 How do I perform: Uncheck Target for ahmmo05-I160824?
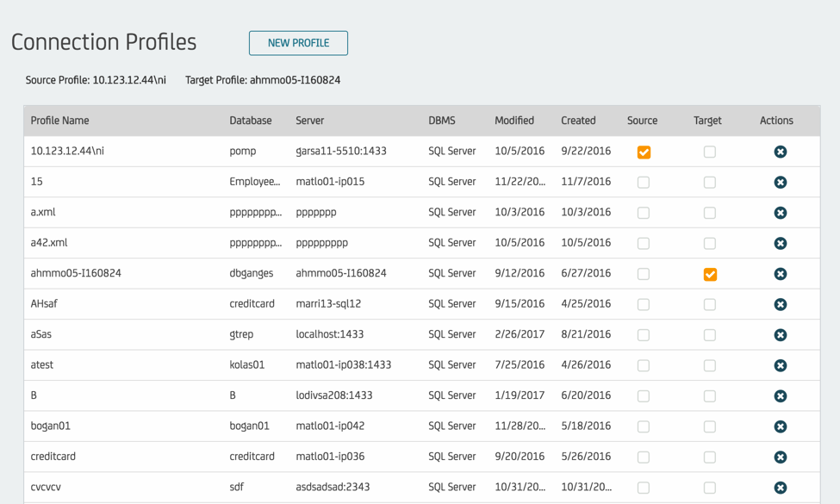[x=710, y=274]
